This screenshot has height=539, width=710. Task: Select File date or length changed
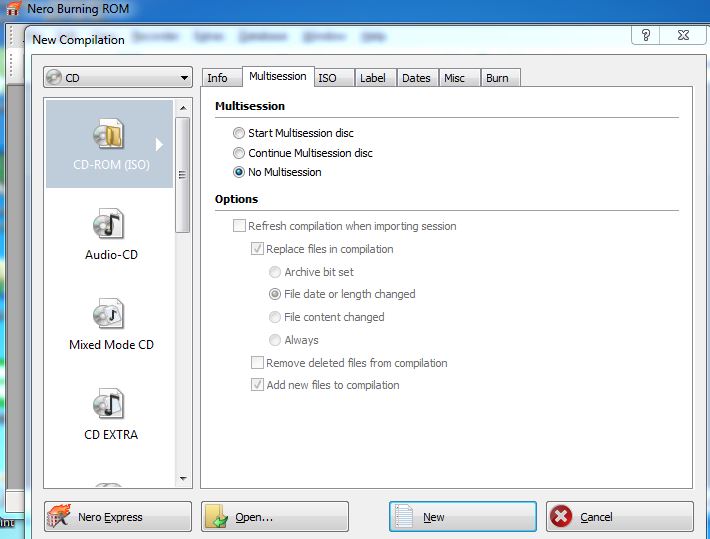click(275, 294)
